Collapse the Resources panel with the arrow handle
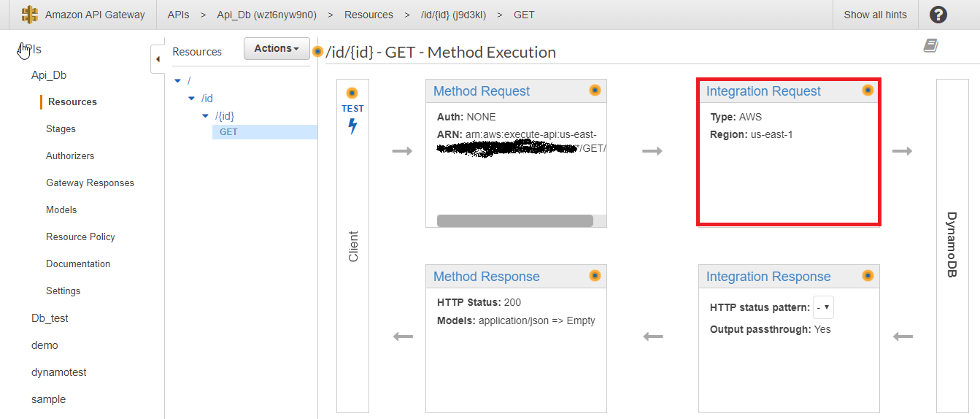The height and width of the screenshot is (419, 980). pos(158,59)
